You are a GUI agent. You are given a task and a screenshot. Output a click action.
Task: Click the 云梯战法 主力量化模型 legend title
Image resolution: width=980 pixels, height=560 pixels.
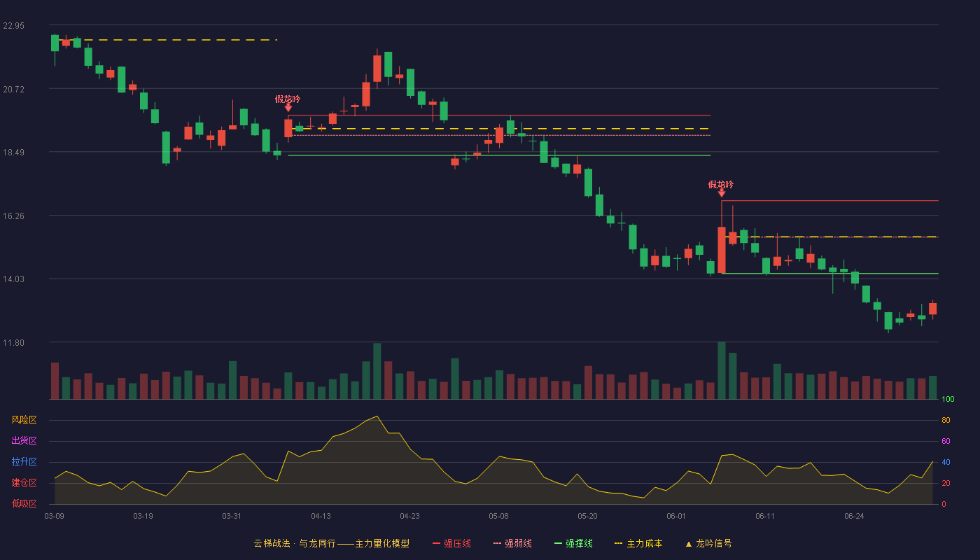[331, 543]
